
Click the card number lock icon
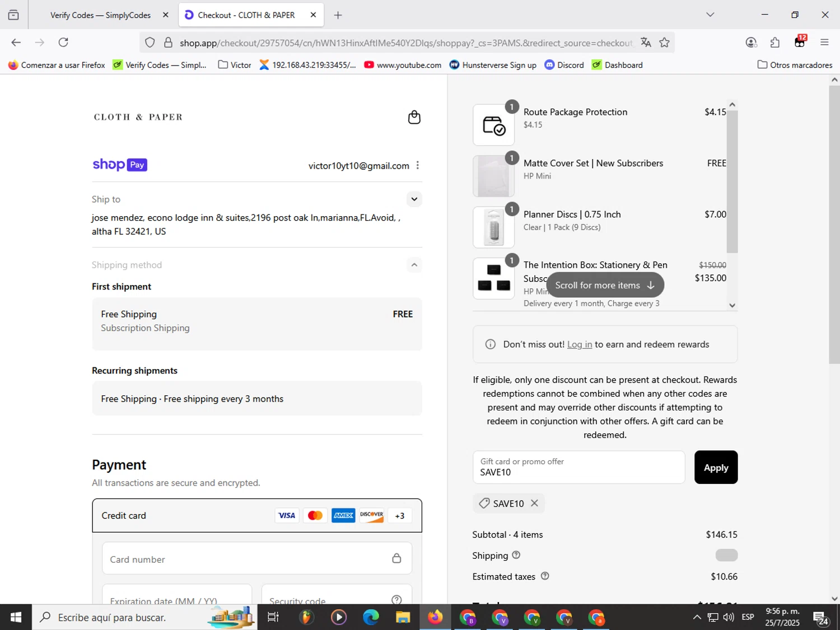(x=396, y=558)
